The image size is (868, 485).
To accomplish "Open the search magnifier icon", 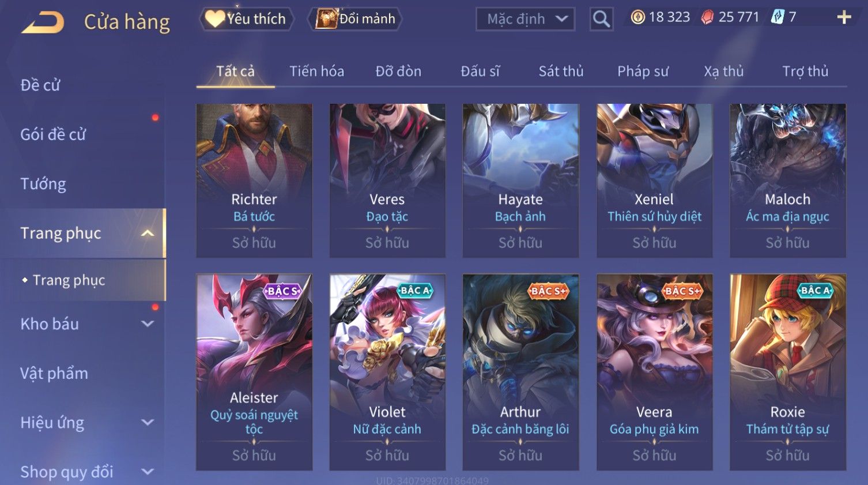I will 601,19.
